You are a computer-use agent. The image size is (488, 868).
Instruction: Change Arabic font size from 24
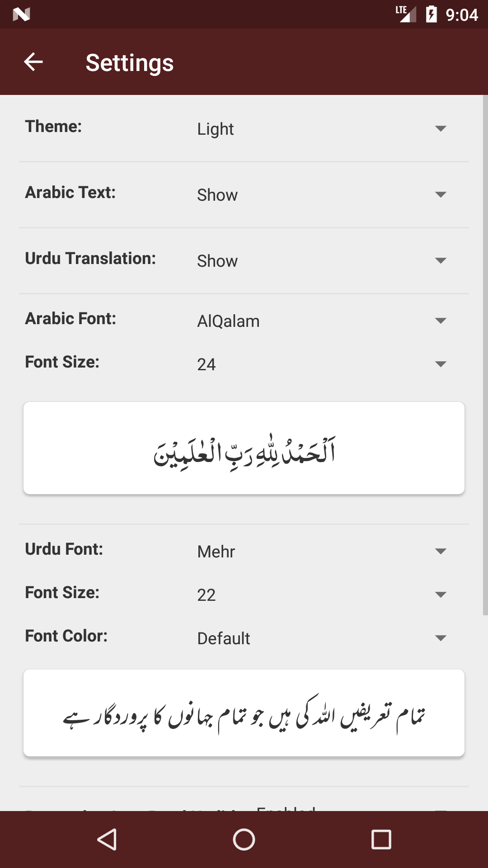322,364
